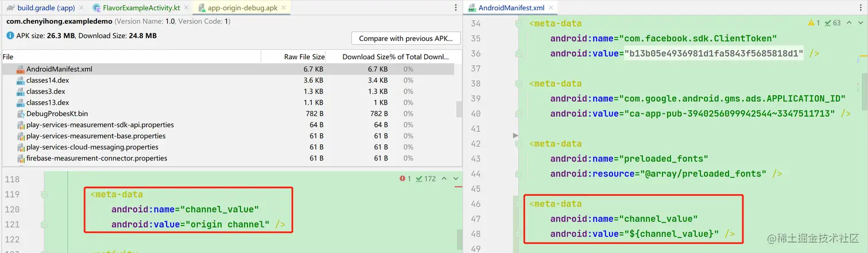Go to next highlighted error in left editor
The width and height of the screenshot is (868, 253).
[456, 179]
